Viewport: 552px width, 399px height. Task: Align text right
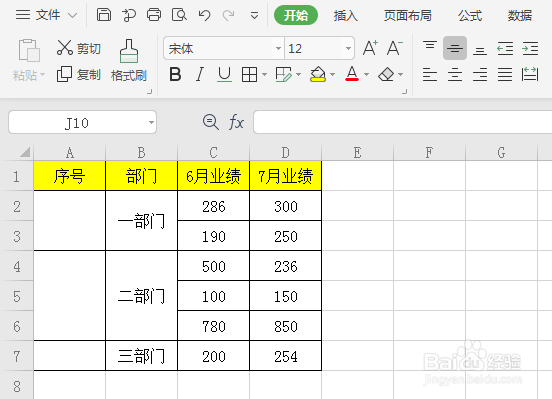click(x=480, y=75)
